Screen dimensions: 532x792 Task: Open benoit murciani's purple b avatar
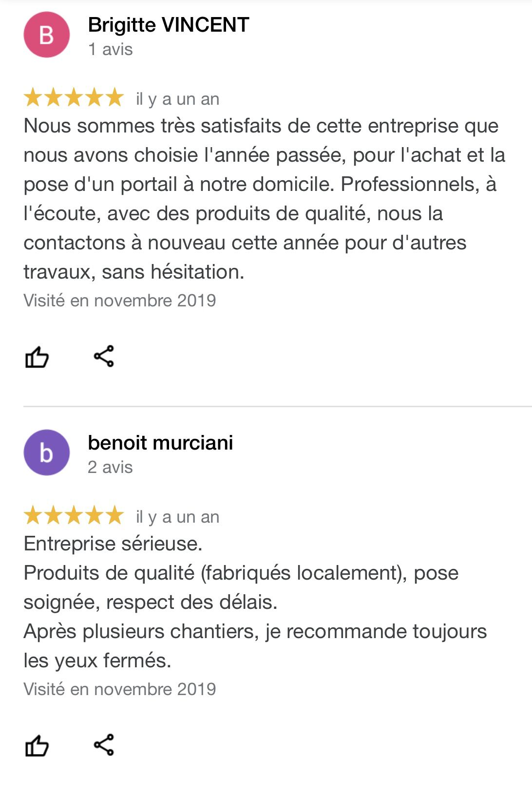point(47,453)
